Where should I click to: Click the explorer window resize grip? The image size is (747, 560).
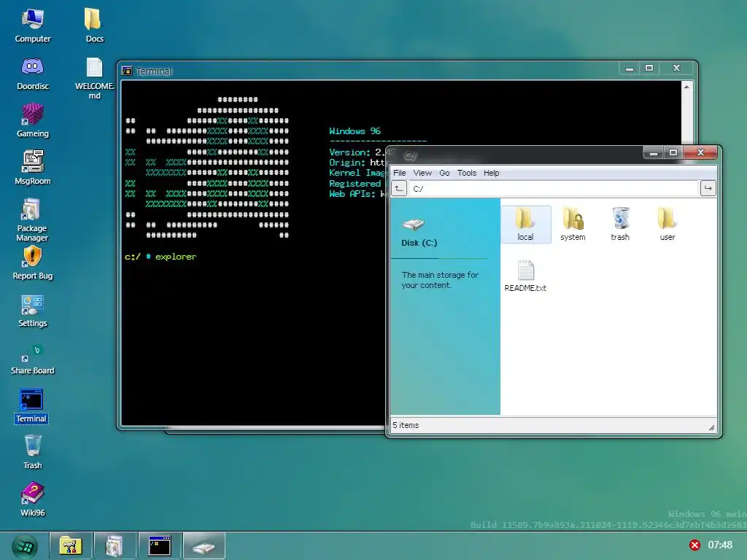pos(711,427)
